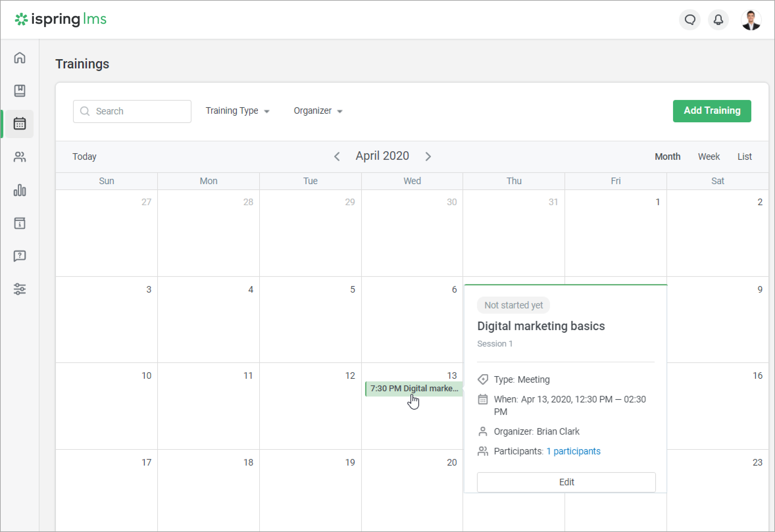Switch to List view
This screenshot has width=775, height=532.
(x=744, y=157)
